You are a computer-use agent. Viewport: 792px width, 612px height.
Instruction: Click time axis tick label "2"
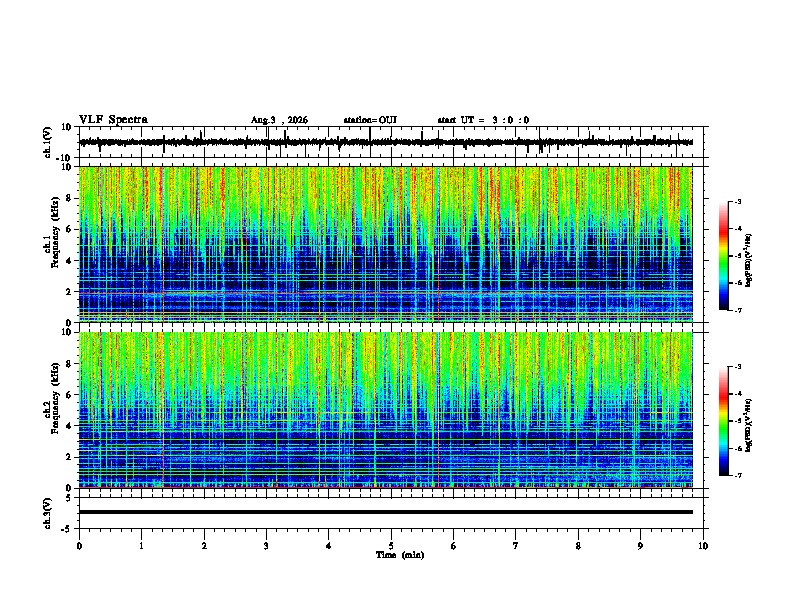pos(204,546)
